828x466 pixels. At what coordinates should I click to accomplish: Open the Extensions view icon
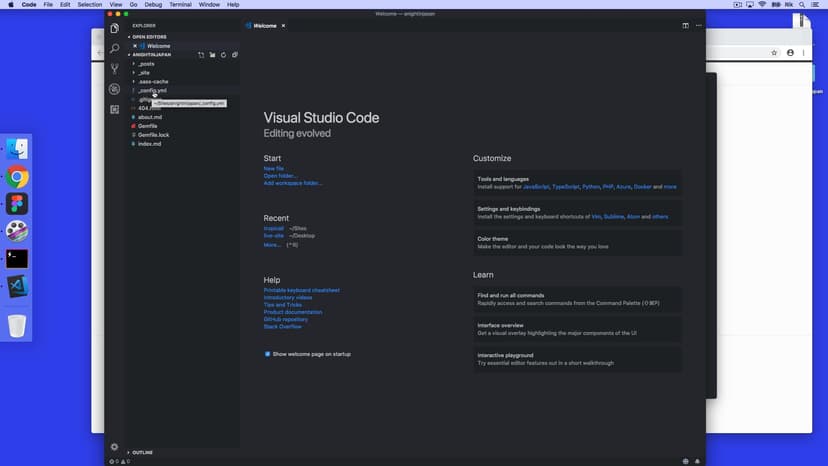tap(115, 109)
